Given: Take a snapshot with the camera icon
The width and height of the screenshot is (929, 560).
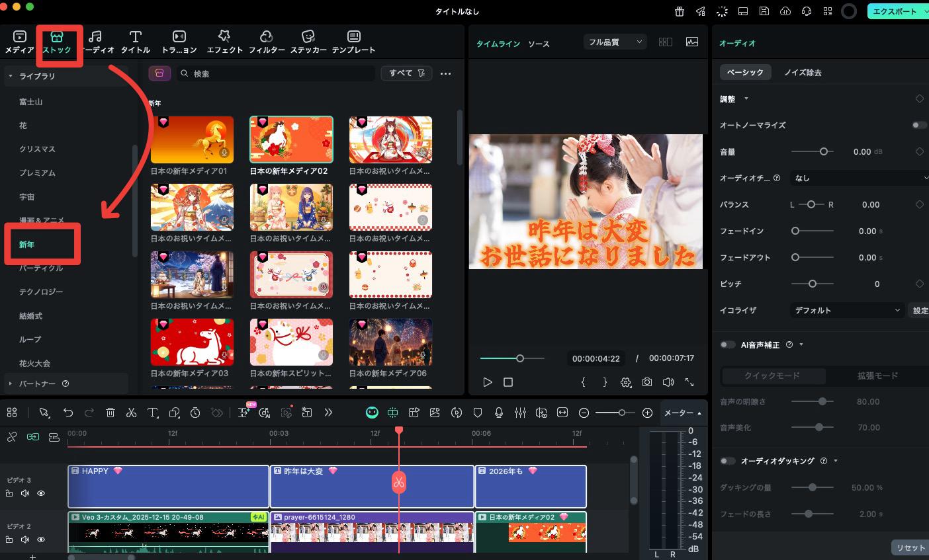Looking at the screenshot, I should pyautogui.click(x=646, y=382).
